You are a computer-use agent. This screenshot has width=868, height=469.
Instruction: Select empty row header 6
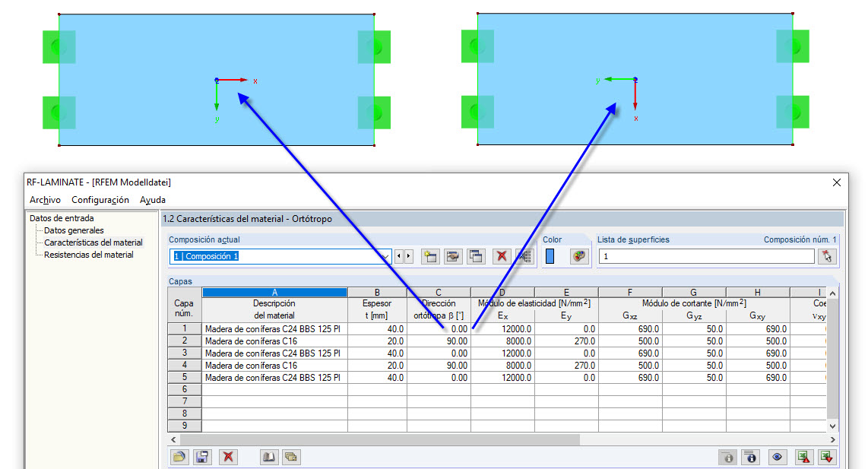(x=185, y=389)
